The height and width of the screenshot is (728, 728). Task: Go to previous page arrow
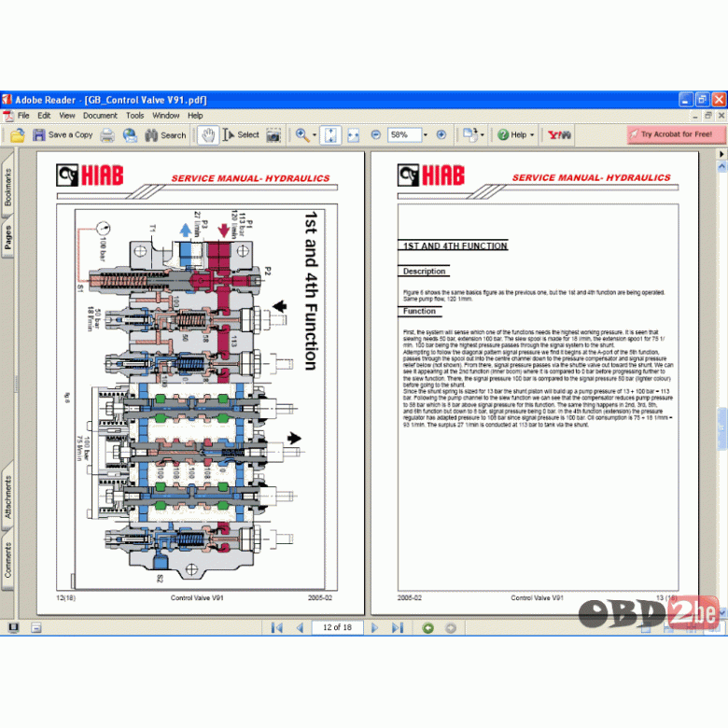pyautogui.click(x=300, y=628)
